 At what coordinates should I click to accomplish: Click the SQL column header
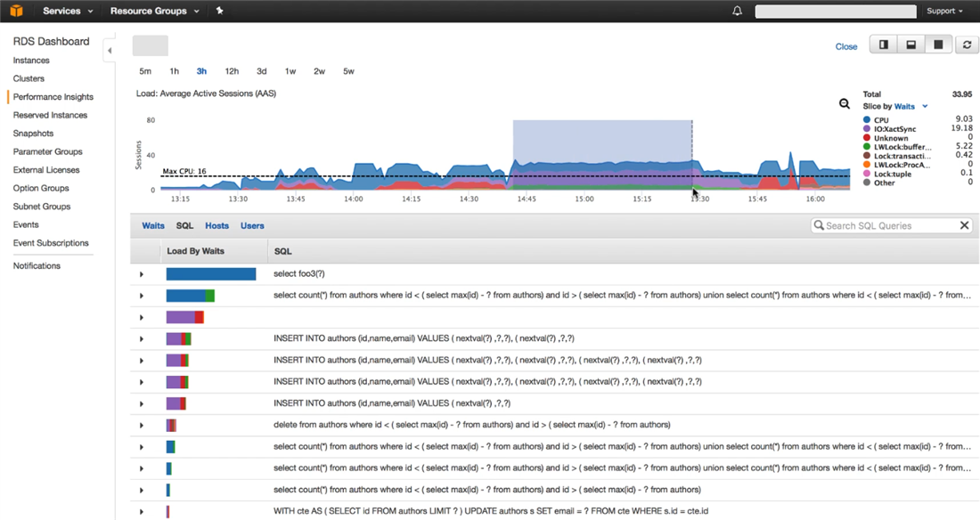coord(282,251)
